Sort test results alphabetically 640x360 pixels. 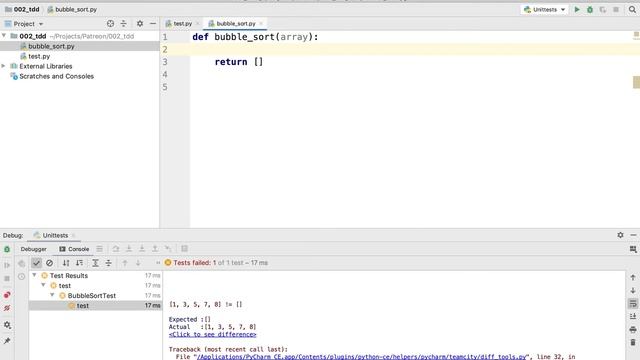[x=66, y=263]
